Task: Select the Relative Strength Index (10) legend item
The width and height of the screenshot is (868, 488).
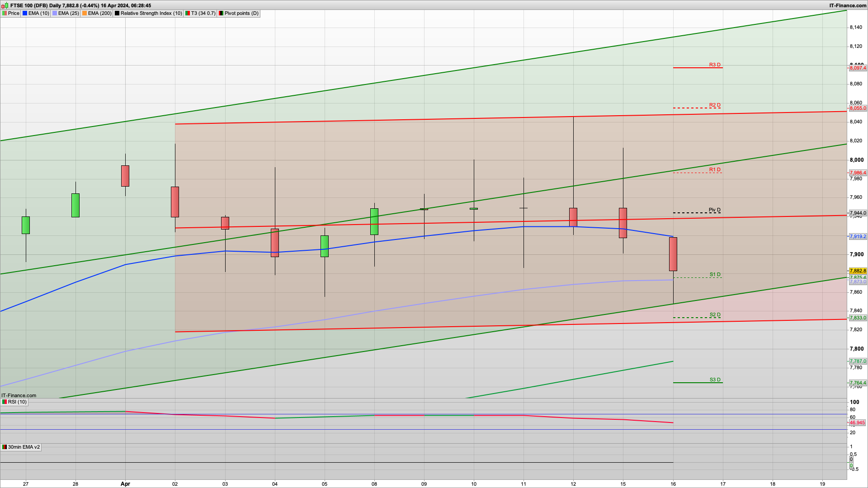Action: (148, 13)
